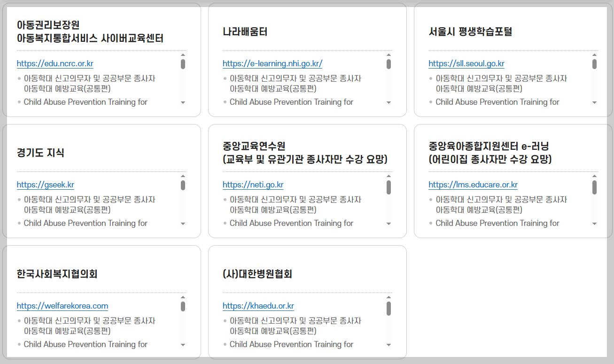Click scroll-up arrow in 나라배움터 card
This screenshot has height=364, width=614.
coord(389,55)
